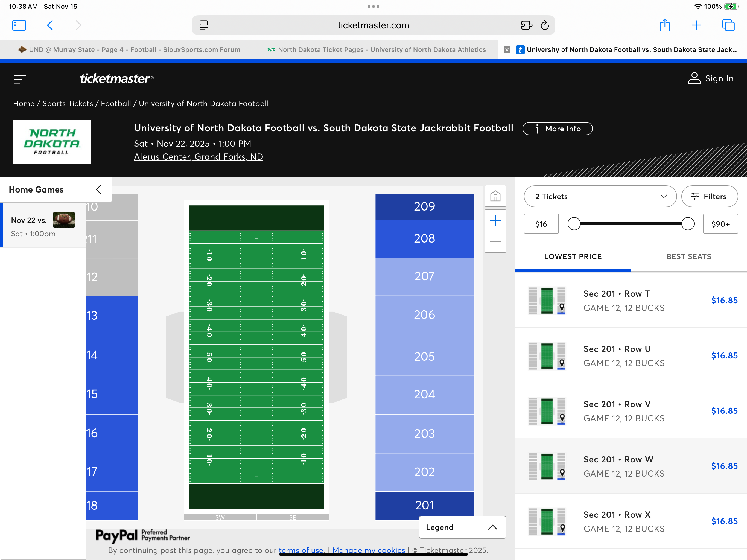Click the map home reset view icon
This screenshot has height=560, width=747.
pyautogui.click(x=495, y=196)
